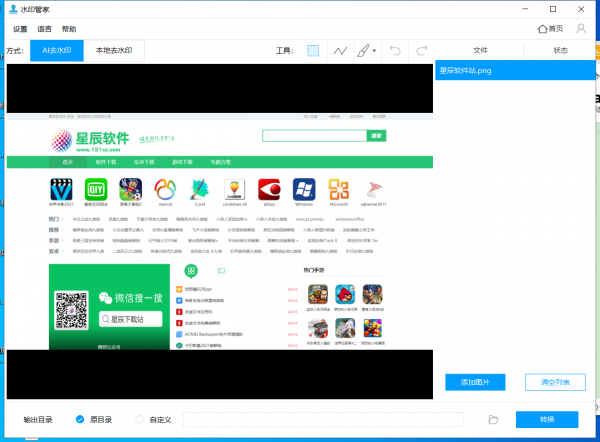This screenshot has height=442, width=600.
Task: Minimize the 水印管家 window
Action: pyautogui.click(x=525, y=9)
